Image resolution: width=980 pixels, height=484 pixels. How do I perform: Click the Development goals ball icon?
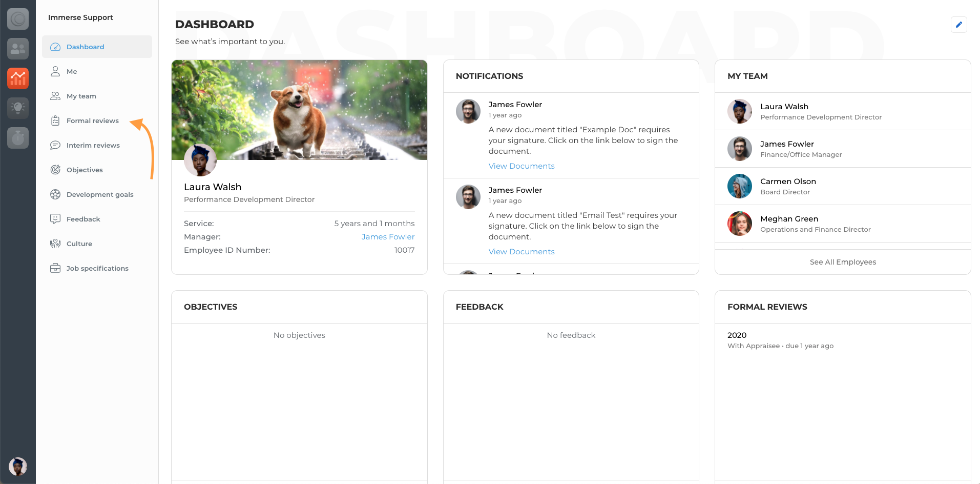coord(55,194)
